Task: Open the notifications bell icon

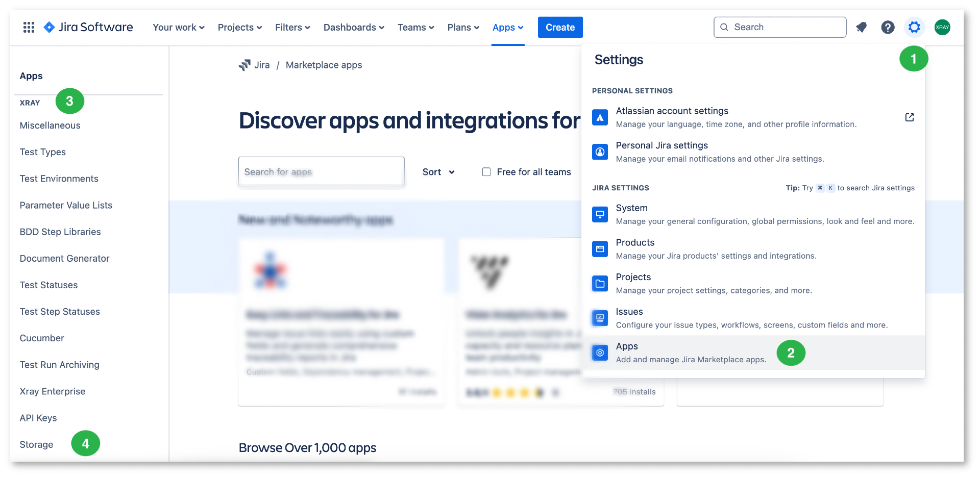Action: [x=862, y=27]
